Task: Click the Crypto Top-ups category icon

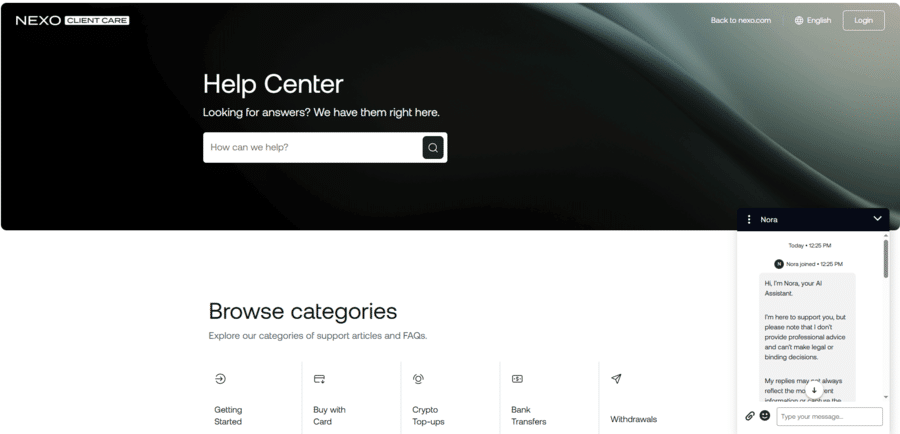Action: click(x=418, y=379)
